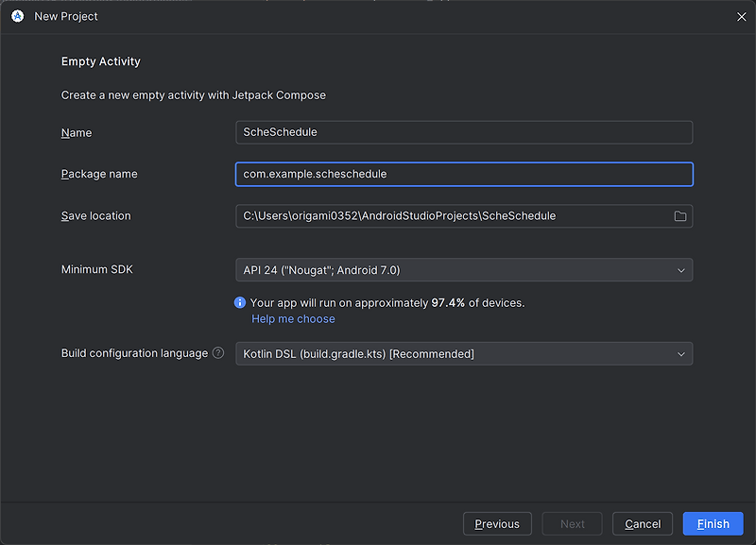Image resolution: width=756 pixels, height=545 pixels.
Task: Click the blue info icon about device coverage
Action: click(239, 302)
